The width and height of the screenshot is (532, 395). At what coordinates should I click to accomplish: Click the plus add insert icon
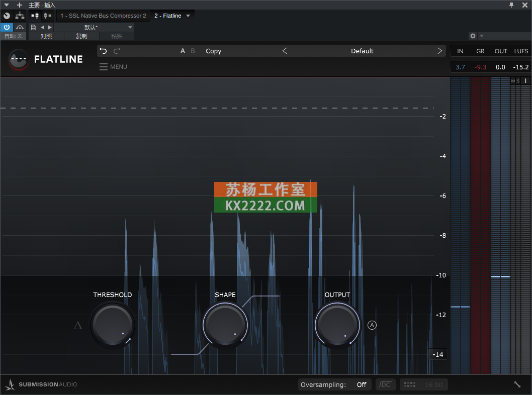pos(19,5)
